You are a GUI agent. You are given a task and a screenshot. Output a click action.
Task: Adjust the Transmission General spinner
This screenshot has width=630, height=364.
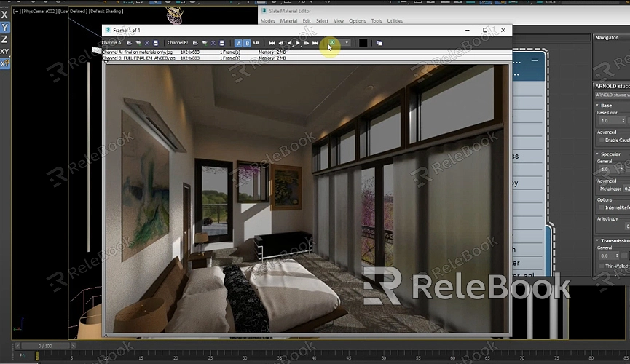tap(617, 256)
